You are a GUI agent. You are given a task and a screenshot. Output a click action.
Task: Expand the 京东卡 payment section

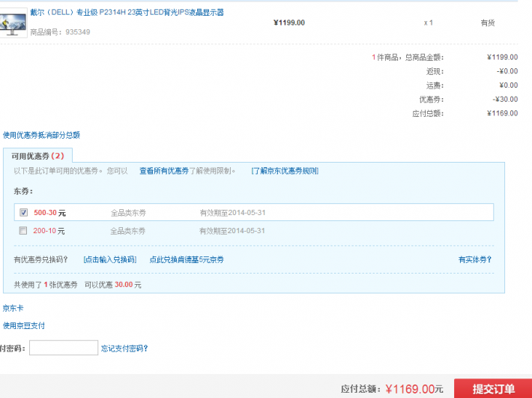13,308
